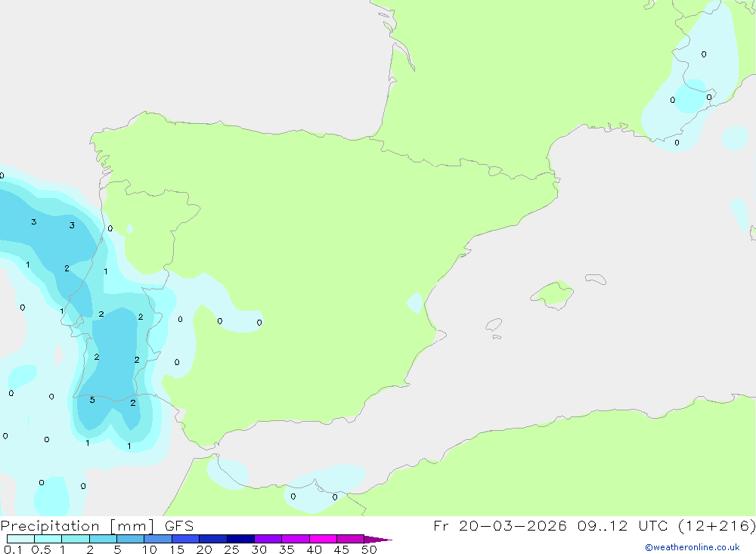The width and height of the screenshot is (756, 554).
Task: Click the date 'Fr 20-03-2026'
Action: click(x=500, y=526)
